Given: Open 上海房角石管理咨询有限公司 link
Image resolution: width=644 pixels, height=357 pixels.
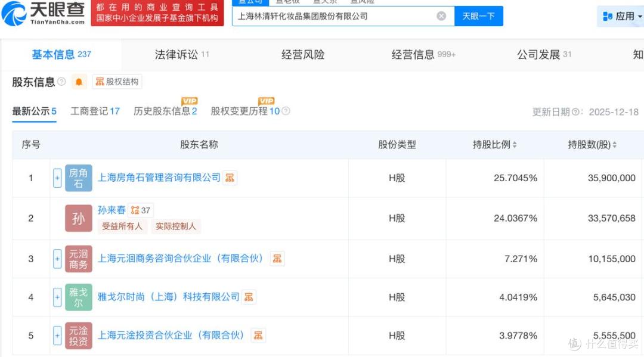Looking at the screenshot, I should click(x=159, y=177).
